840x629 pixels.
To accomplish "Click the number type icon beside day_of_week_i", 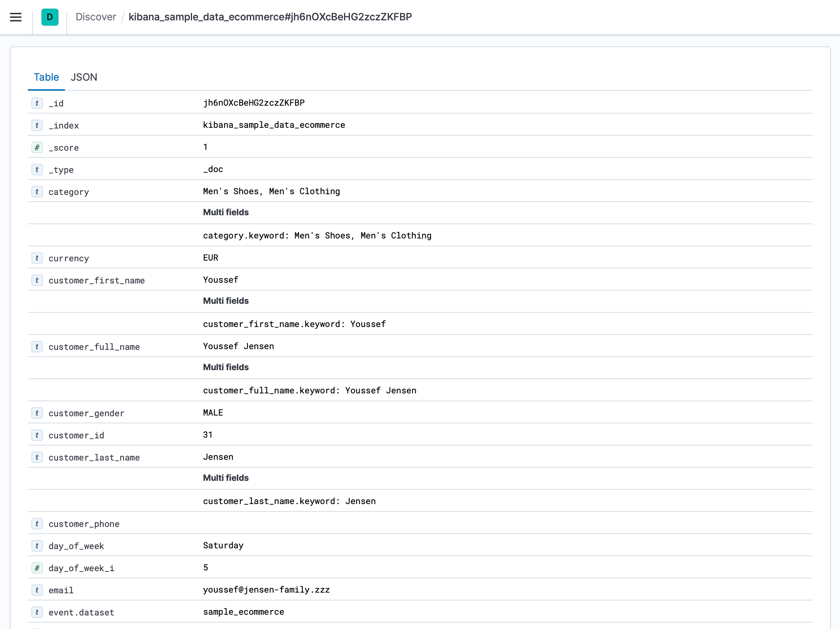I will [x=37, y=568].
